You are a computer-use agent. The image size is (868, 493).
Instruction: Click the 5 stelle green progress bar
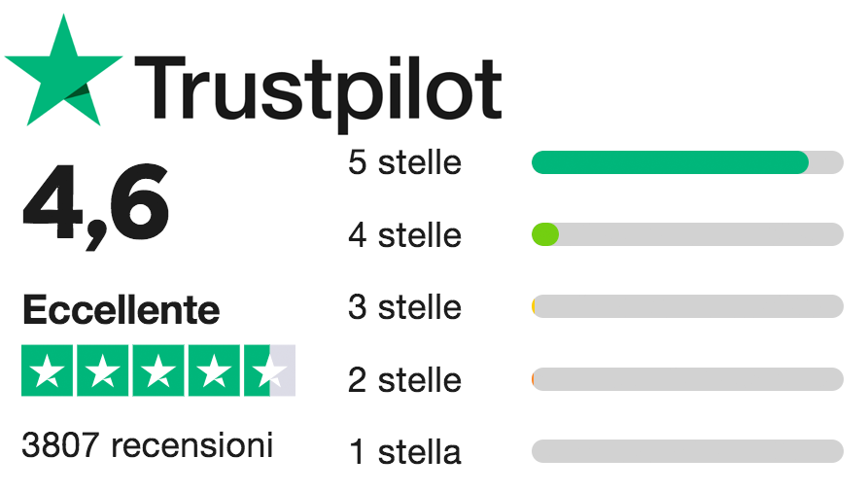pos(687,162)
